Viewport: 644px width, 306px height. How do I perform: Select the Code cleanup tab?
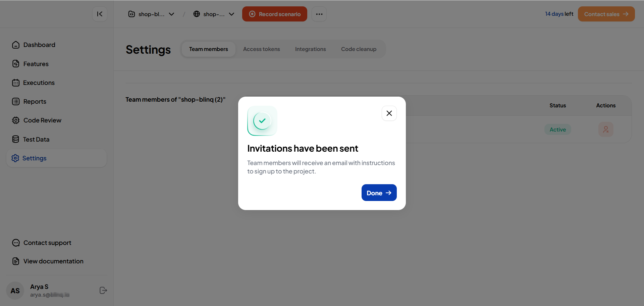(x=359, y=49)
